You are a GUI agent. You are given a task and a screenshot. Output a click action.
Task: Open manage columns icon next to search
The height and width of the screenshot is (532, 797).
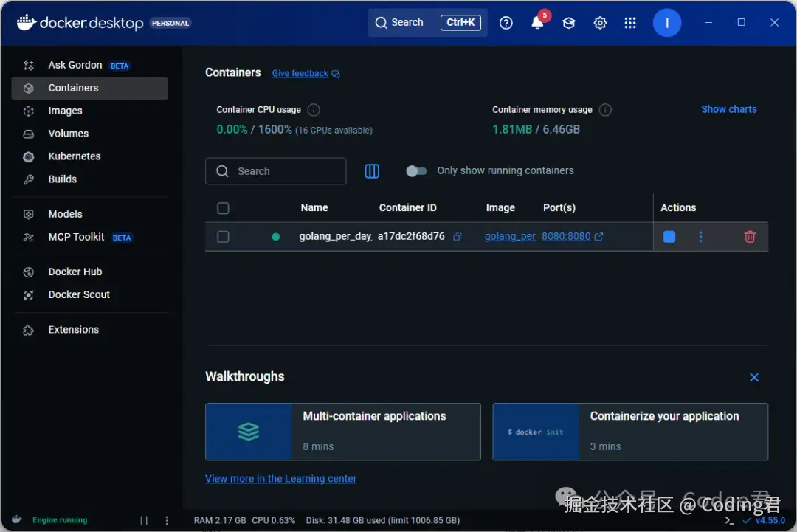point(372,171)
